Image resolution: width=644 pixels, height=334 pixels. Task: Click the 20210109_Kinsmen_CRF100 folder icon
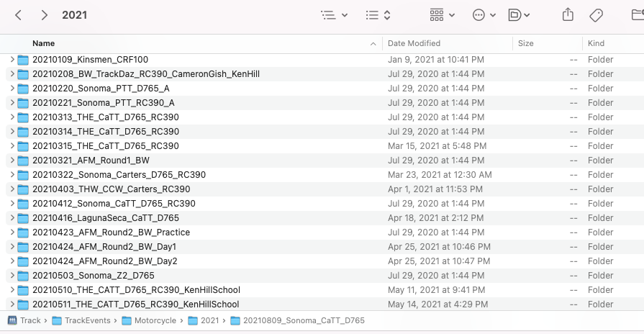[23, 60]
